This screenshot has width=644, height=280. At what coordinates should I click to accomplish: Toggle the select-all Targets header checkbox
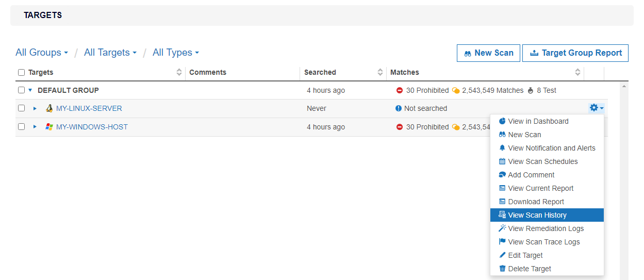click(x=22, y=73)
